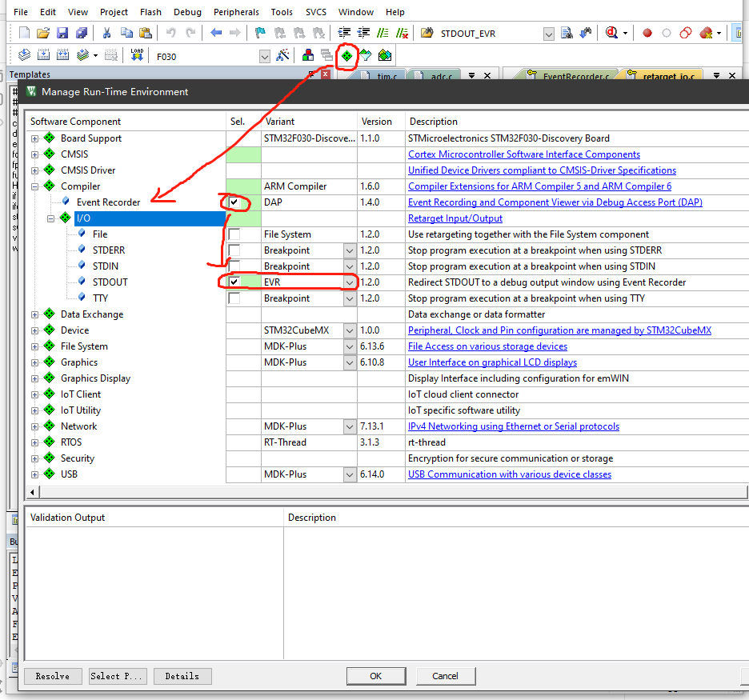Click the Open file folder icon
This screenshot has height=700, width=749.
click(43, 33)
